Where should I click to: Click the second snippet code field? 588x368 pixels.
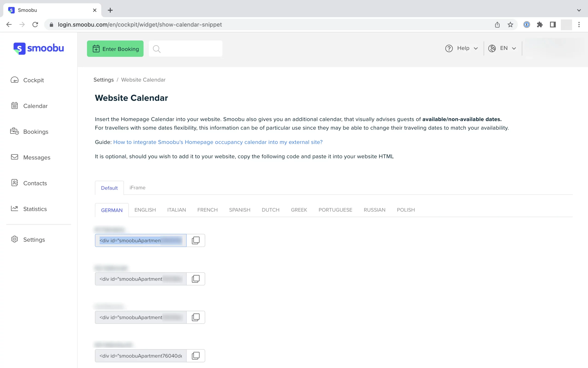point(141,279)
